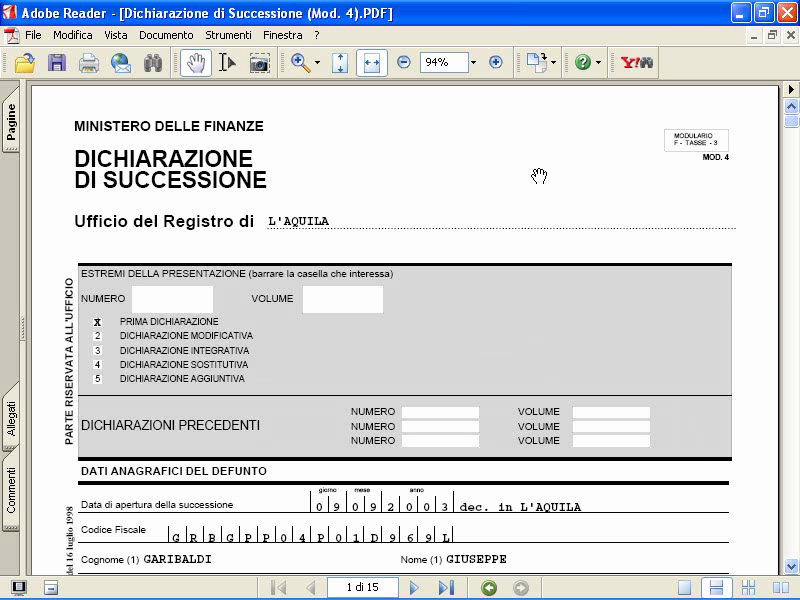Screen dimensions: 800x600
Task: Click the name GIUSEPPE text
Action: point(477,559)
